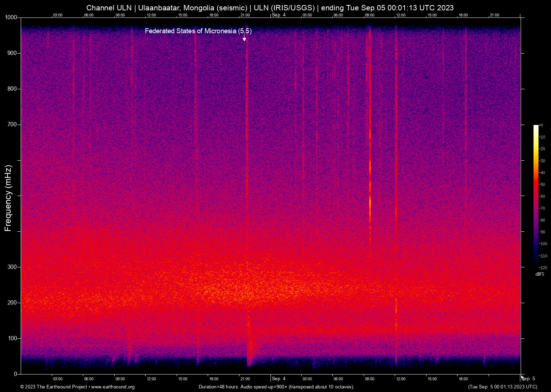Click the -30 value on the color scale

(542, 161)
